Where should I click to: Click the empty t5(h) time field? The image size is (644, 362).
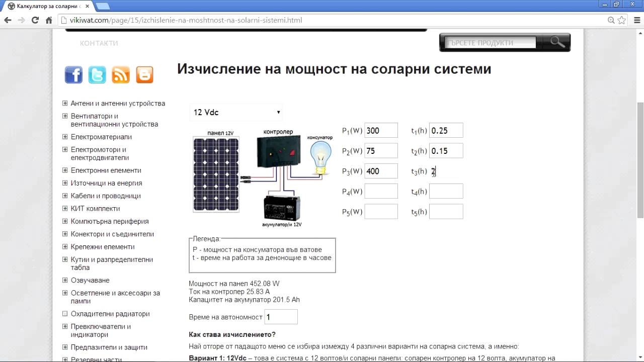[446, 212]
